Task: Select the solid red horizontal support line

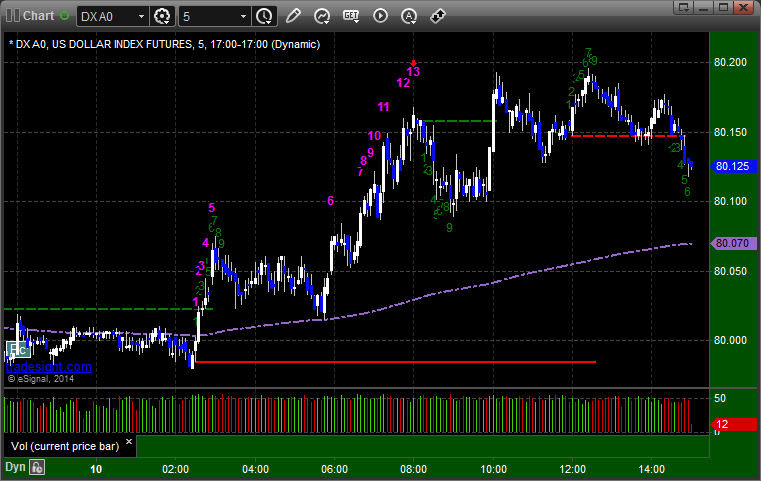Action: click(x=396, y=362)
